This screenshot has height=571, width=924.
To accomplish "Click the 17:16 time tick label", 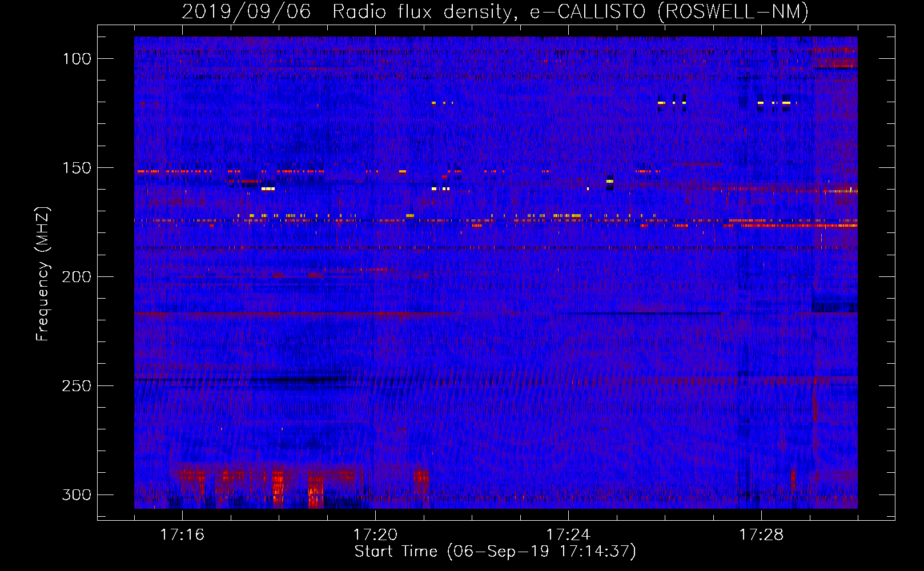I will [x=182, y=535].
